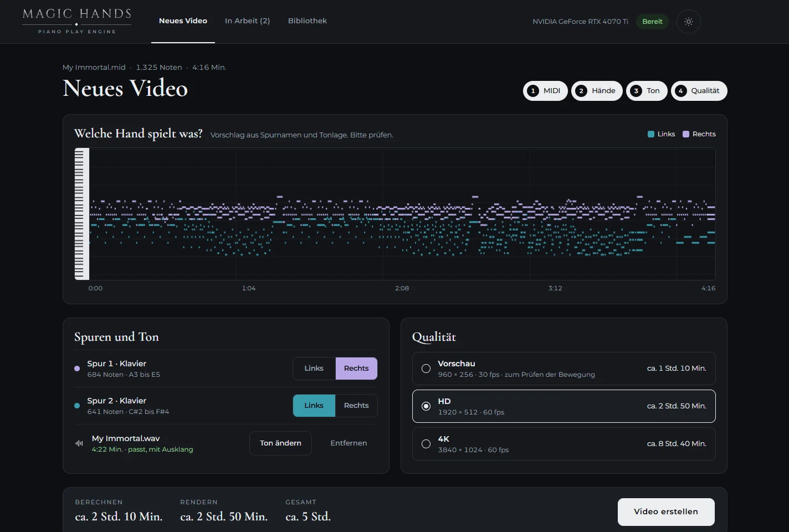Click the teal dot next to Spur 2
789x532 pixels.
pyautogui.click(x=77, y=406)
